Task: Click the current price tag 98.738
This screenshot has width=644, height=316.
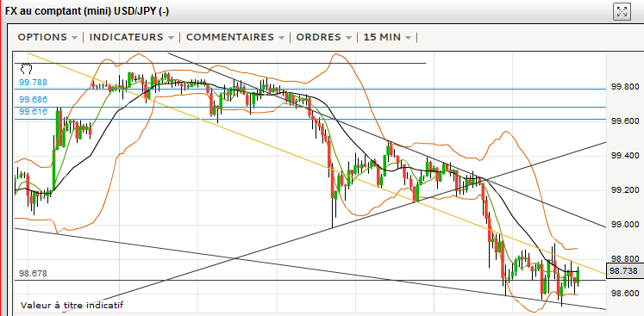Action: point(625,271)
